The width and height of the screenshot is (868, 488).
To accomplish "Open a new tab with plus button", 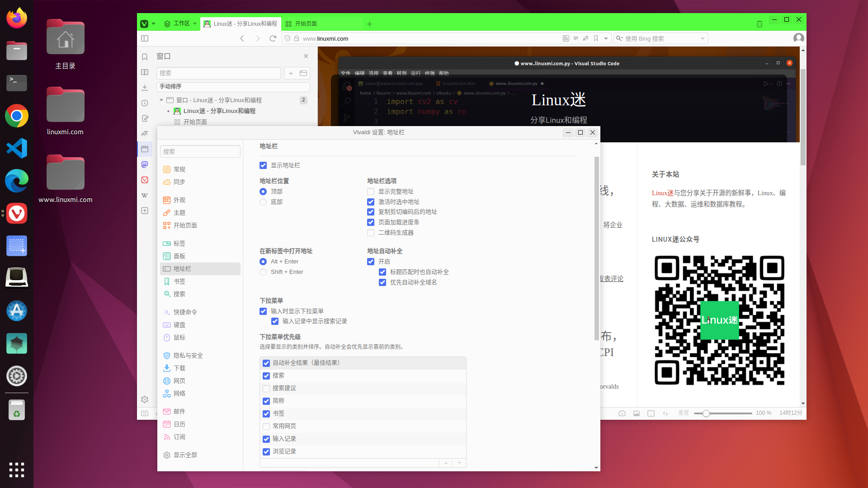I will click(x=369, y=24).
